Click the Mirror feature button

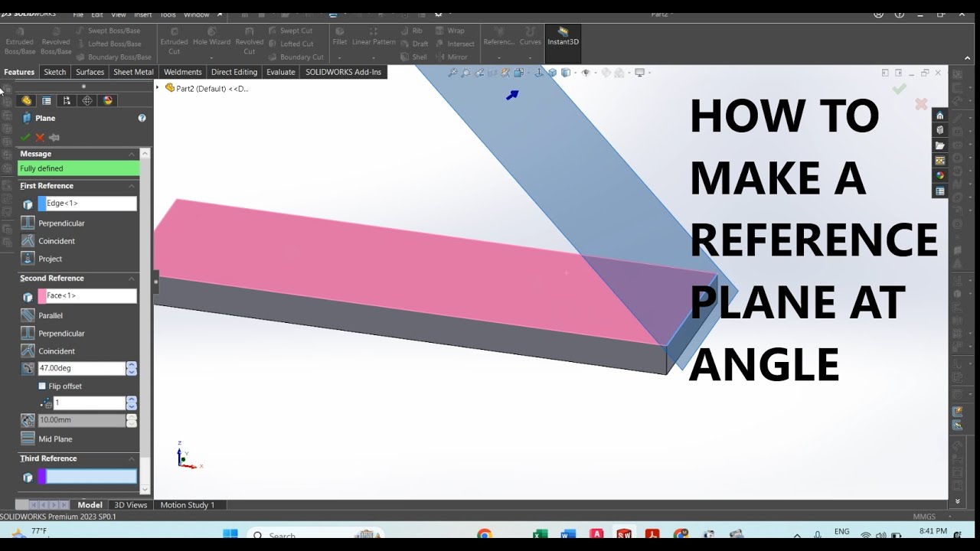coord(452,57)
